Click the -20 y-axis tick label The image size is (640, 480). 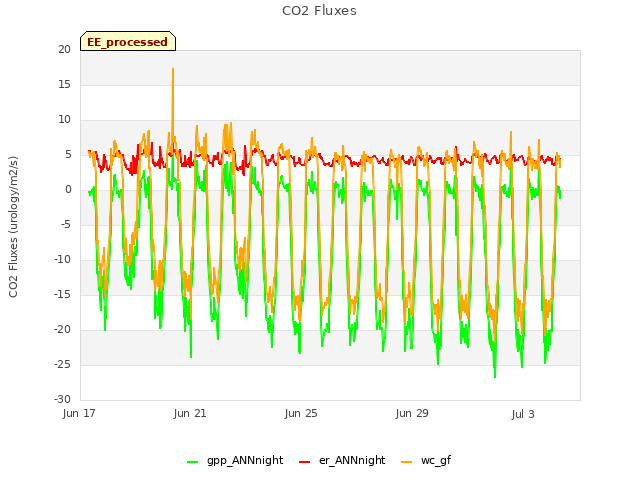[x=63, y=329]
